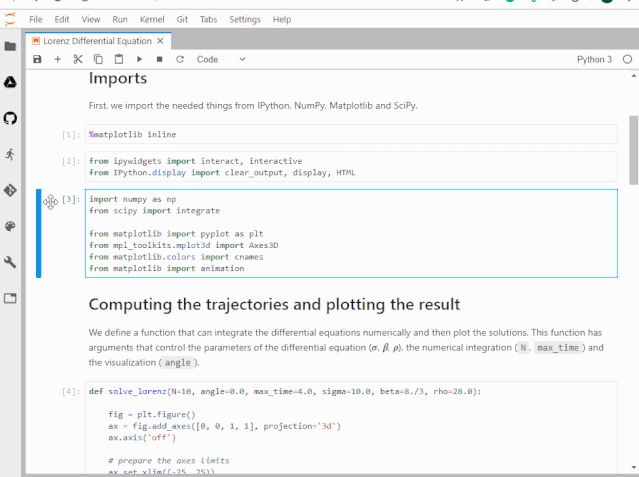The height and width of the screenshot is (477, 639).
Task: Open the cell type Code dropdown
Action: (x=221, y=60)
